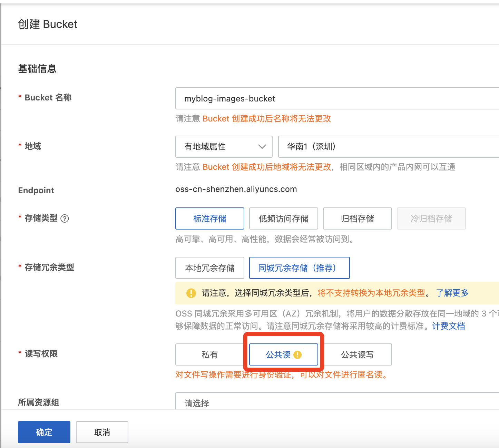Click the 取消 button
This screenshot has height=448, width=499.
coord(102,432)
